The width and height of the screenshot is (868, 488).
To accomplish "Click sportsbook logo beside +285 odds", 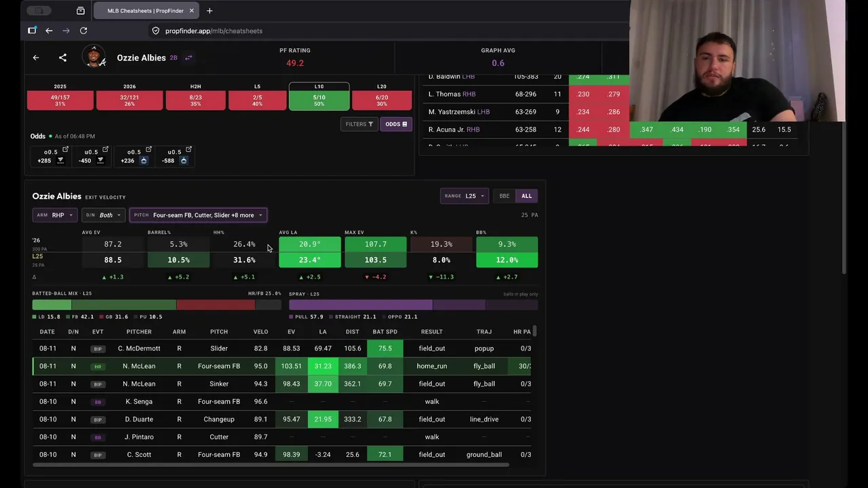I will coord(60,161).
